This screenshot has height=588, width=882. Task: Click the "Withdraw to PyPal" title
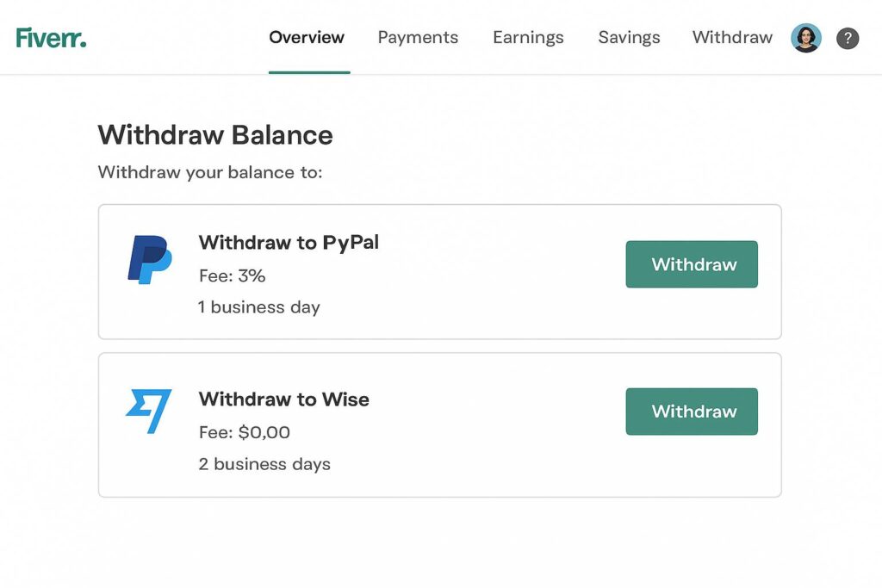(289, 243)
